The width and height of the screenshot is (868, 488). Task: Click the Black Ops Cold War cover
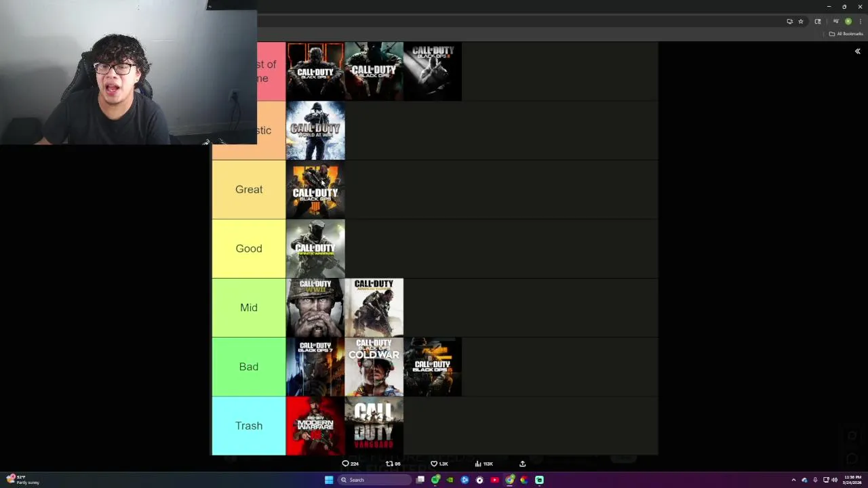click(374, 367)
